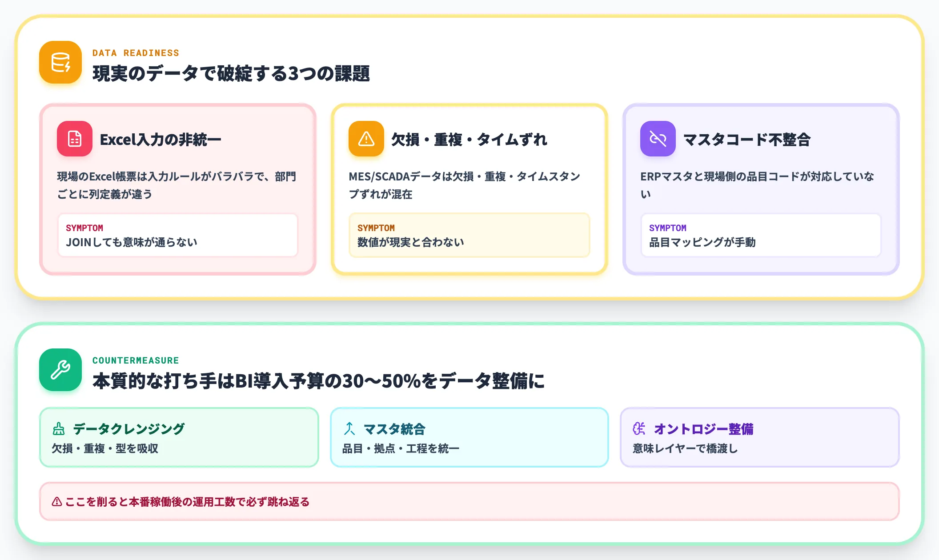Click the データクレンジング title
Viewport: 939px width, 560px height.
coord(128,429)
